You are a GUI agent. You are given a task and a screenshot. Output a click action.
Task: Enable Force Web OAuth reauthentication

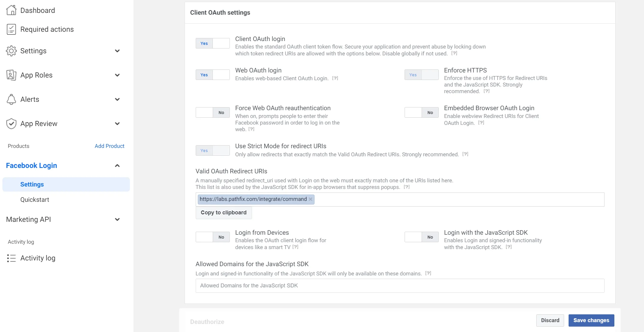coord(213,113)
